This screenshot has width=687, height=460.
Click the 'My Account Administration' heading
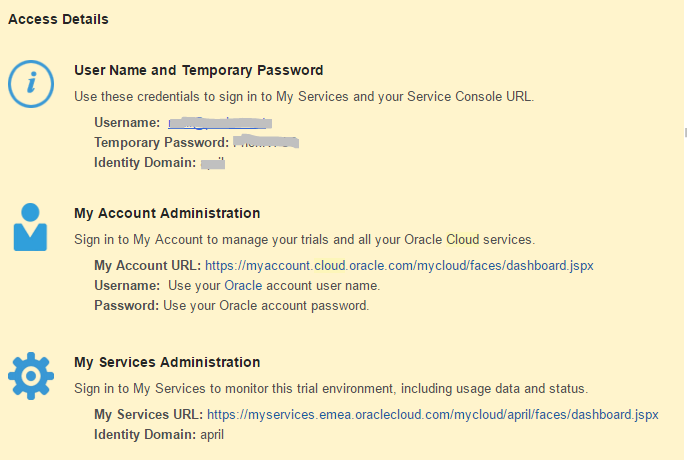(x=167, y=213)
